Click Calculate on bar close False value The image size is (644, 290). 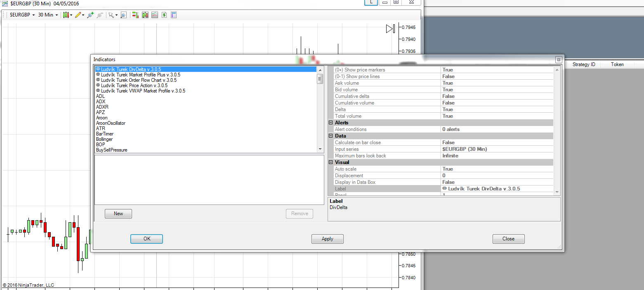point(497,143)
